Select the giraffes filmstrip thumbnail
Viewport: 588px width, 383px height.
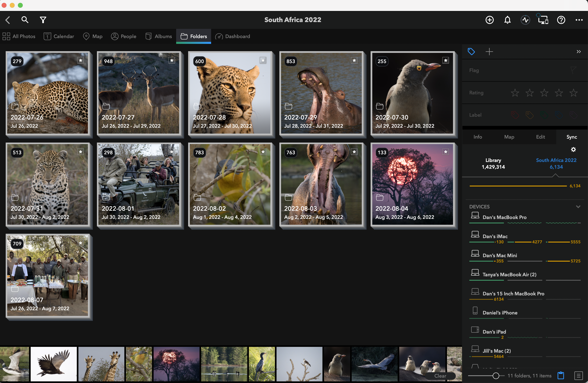coord(101,364)
